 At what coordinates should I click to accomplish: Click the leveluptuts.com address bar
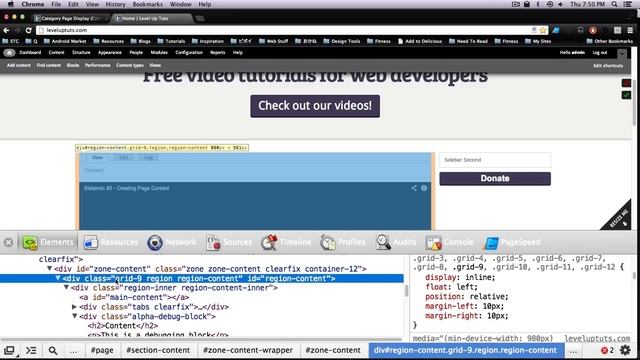[286, 30]
